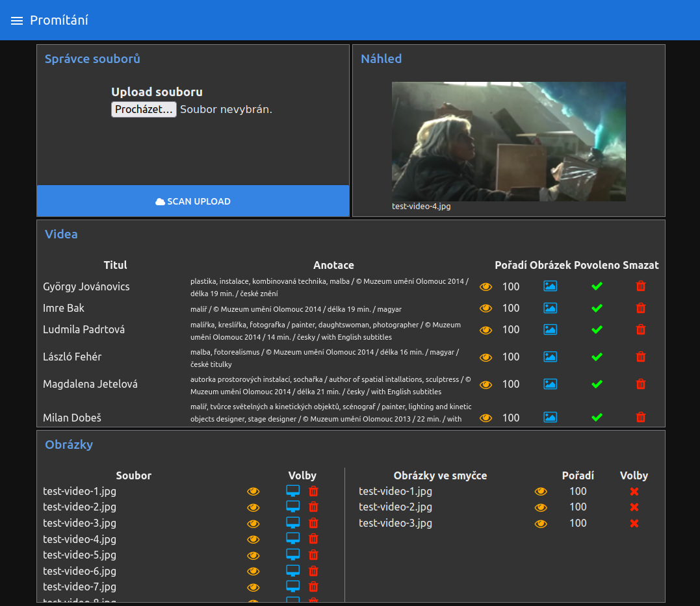The height and width of the screenshot is (606, 700).
Task: Toggle the Imre Bak enabled checkmark
Action: [x=597, y=308]
